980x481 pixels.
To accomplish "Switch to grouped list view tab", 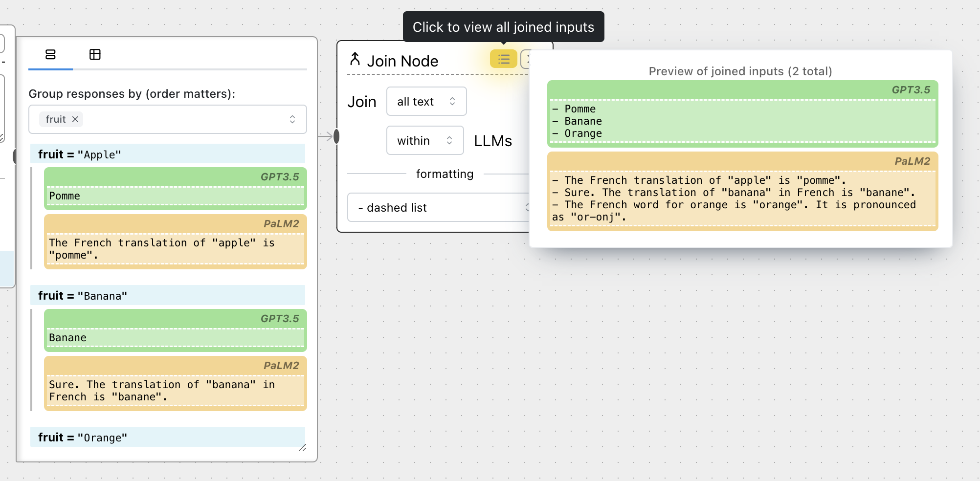I will tap(50, 54).
